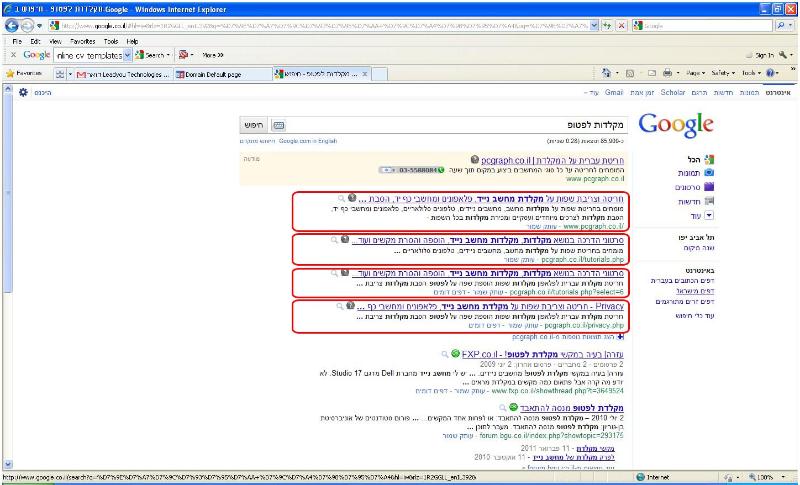This screenshot has height=485, width=800.
Task: Open the View menu
Action: [x=55, y=41]
